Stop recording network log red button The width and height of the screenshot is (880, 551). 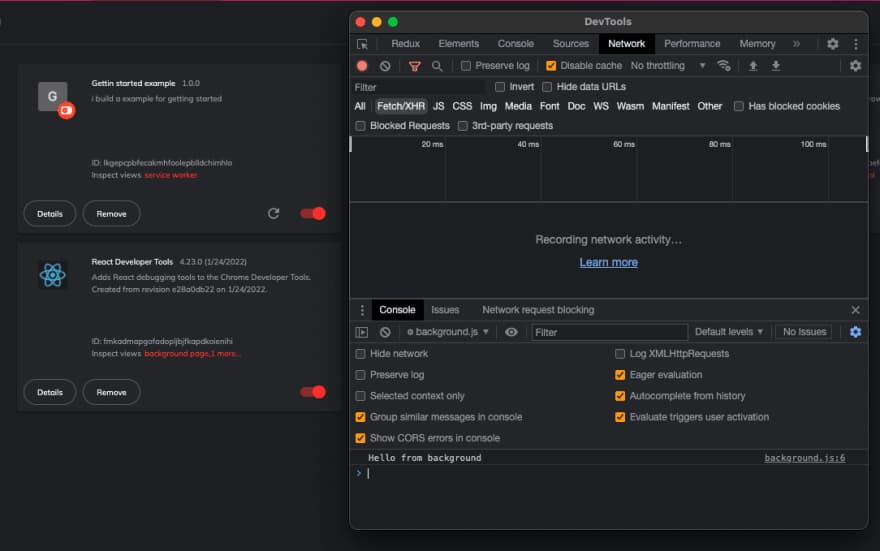coord(362,66)
